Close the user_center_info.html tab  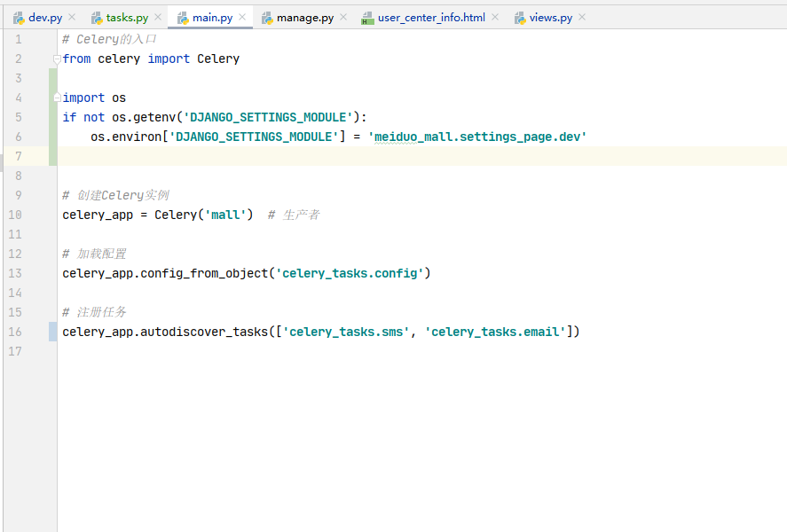click(x=494, y=16)
